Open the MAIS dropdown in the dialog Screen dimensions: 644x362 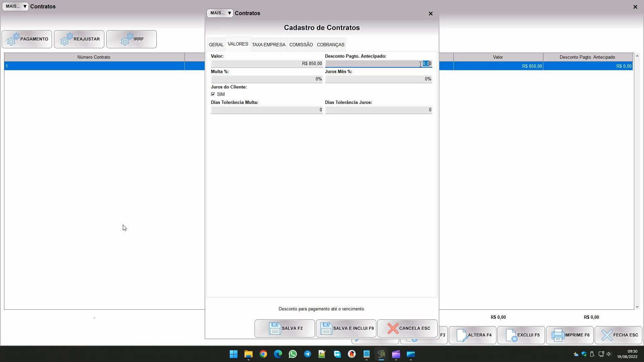pos(220,13)
